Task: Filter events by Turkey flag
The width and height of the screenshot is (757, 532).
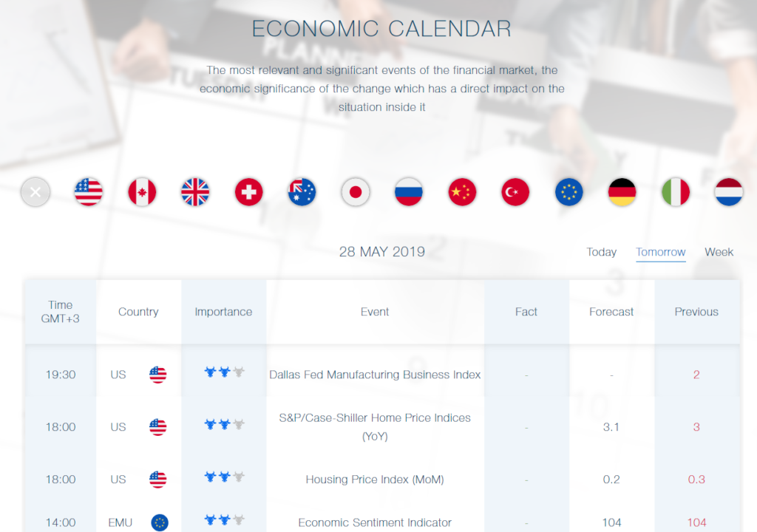Action: click(515, 192)
